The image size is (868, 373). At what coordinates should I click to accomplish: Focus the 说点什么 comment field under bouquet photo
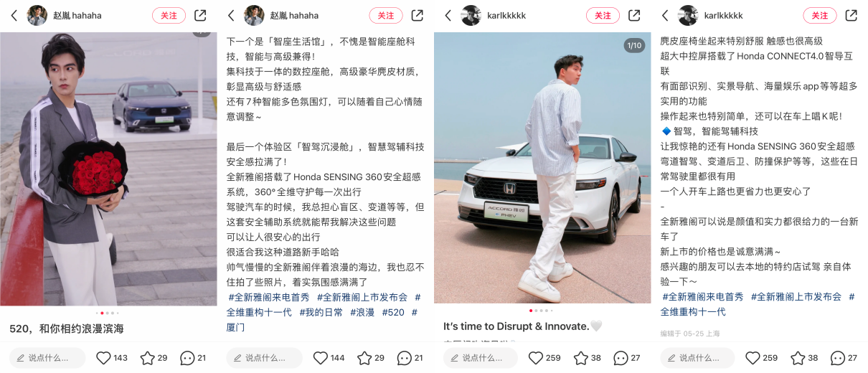pyautogui.click(x=47, y=358)
